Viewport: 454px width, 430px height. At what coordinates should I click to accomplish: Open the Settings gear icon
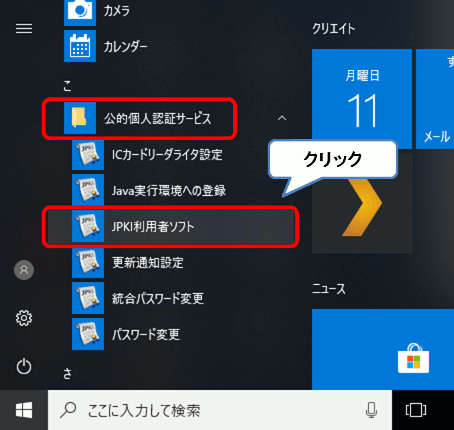[x=24, y=318]
